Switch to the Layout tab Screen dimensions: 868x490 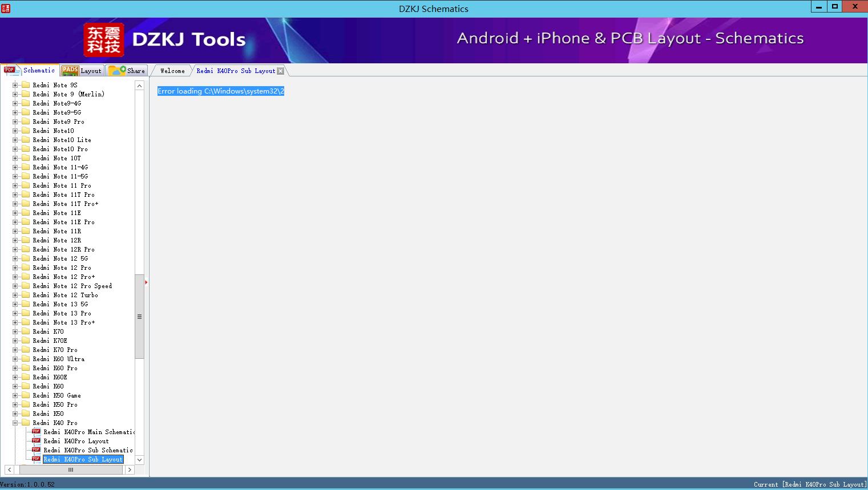point(82,71)
